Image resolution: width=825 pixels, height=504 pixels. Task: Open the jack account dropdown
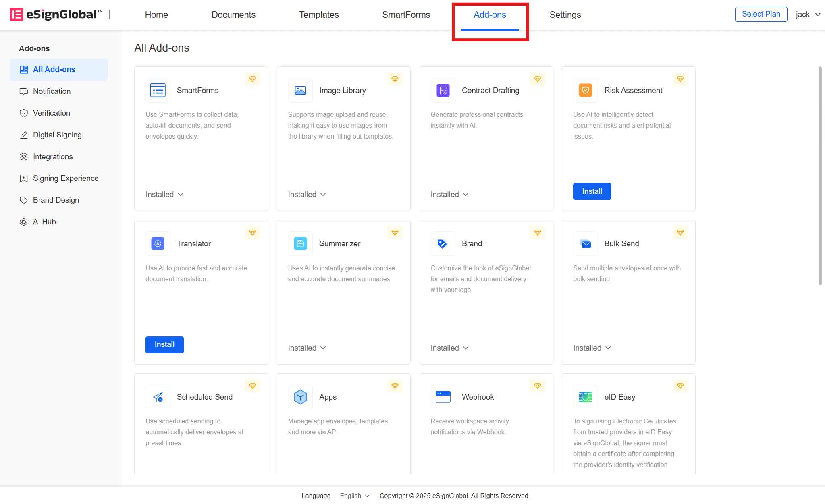808,15
